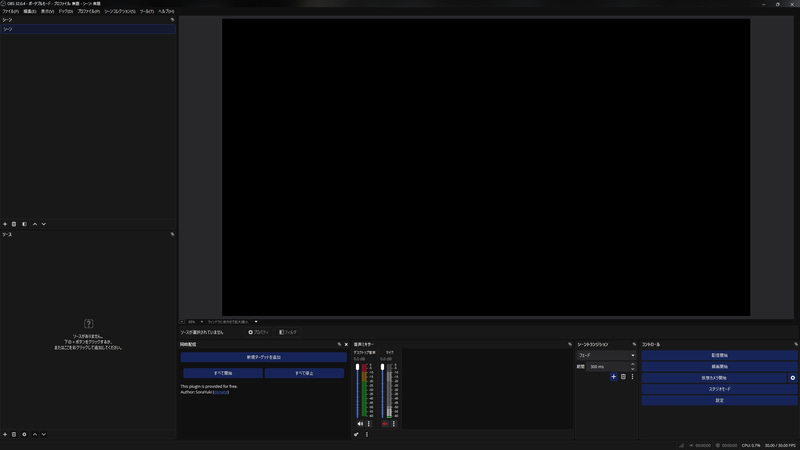Move scene up arrow in Scenes dock
800x450 pixels.
(x=35, y=224)
